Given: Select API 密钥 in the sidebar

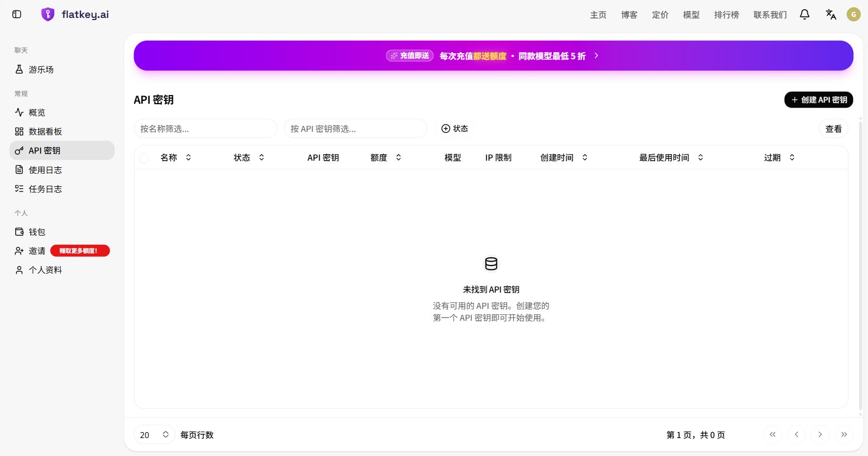Looking at the screenshot, I should point(62,150).
